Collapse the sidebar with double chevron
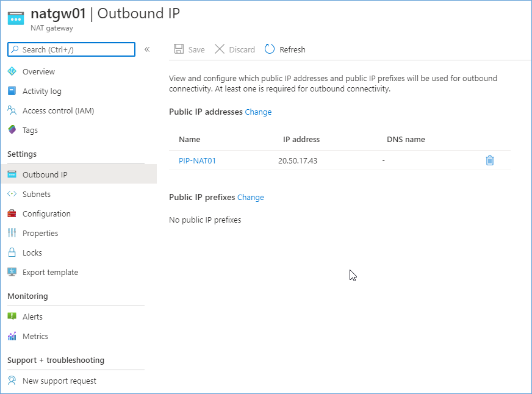532x394 pixels. [x=147, y=49]
